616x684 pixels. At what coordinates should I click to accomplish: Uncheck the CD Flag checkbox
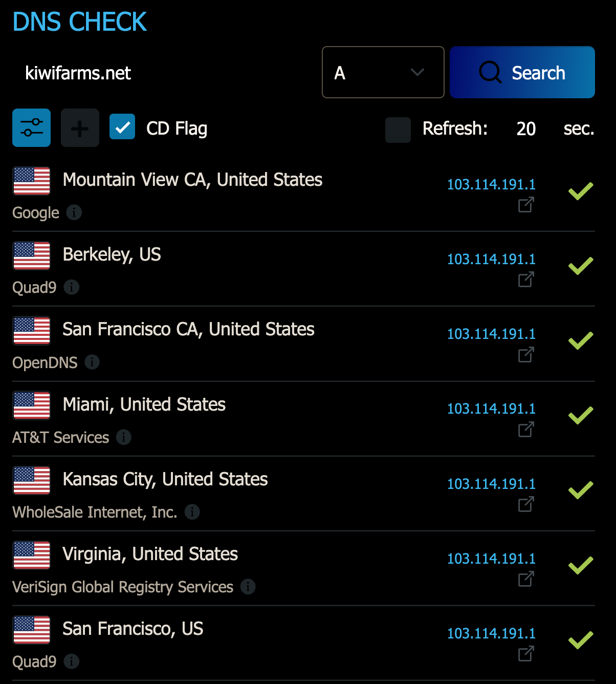[x=122, y=127]
